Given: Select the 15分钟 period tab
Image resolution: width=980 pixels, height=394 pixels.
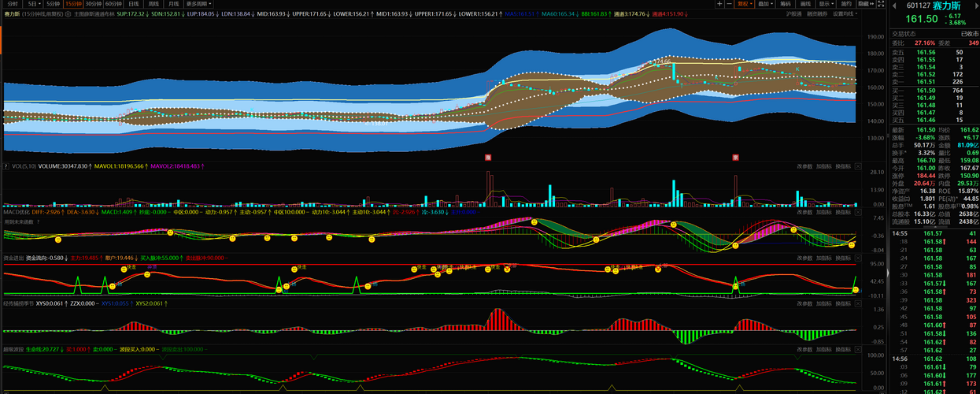Looking at the screenshot, I should coord(72,4).
